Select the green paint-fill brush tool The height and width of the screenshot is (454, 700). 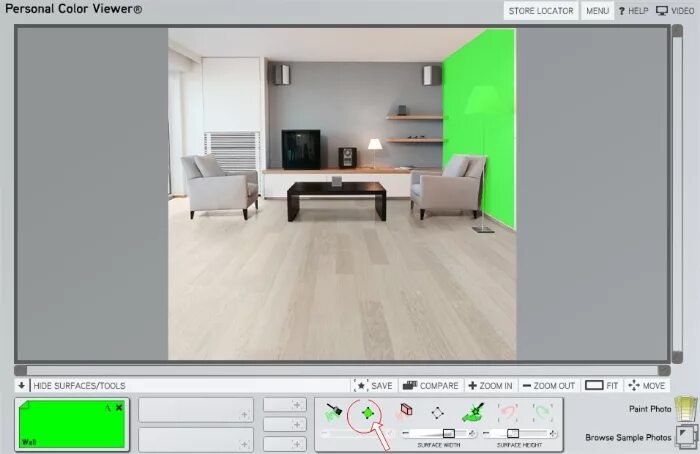[x=473, y=412]
